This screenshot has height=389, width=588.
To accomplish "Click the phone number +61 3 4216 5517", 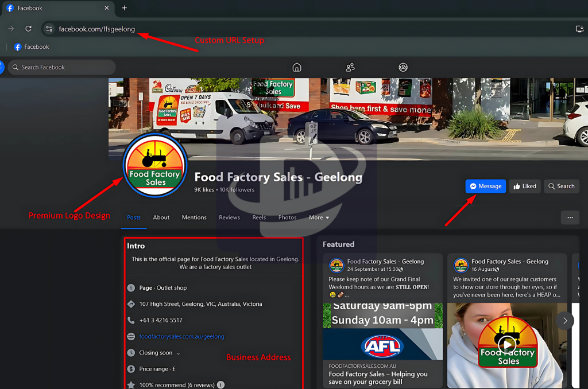I will (x=161, y=320).
